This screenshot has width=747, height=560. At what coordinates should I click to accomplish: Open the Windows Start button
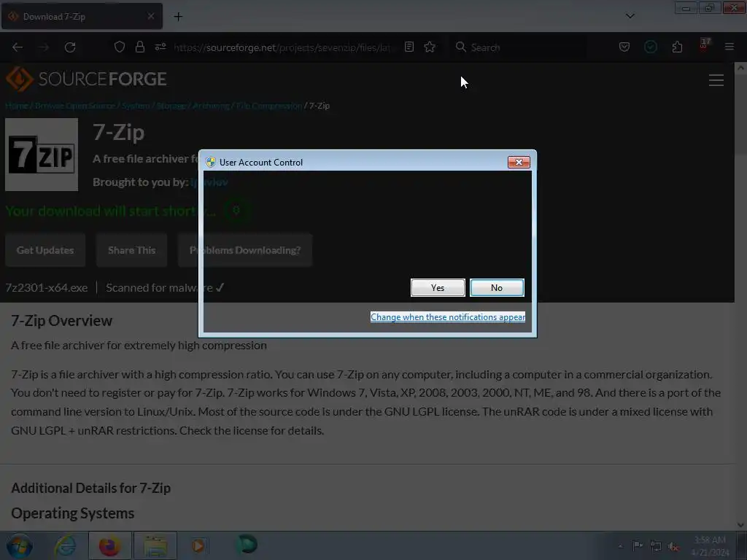coord(19,545)
